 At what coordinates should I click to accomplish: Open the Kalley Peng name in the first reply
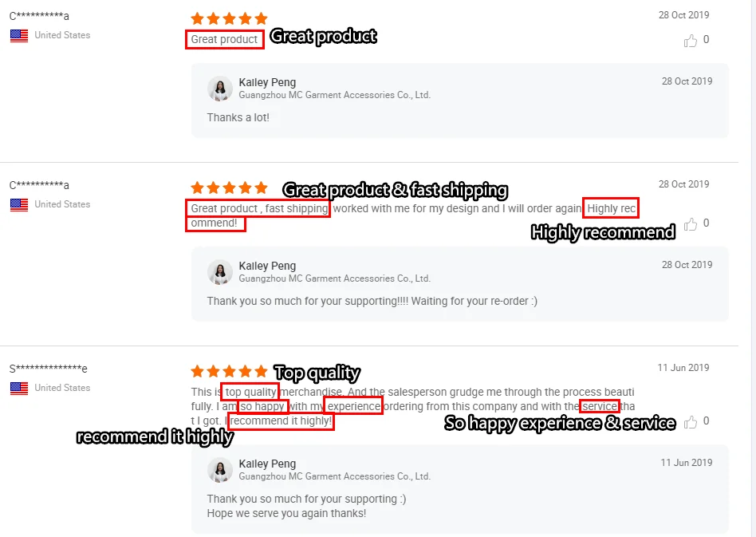click(267, 82)
